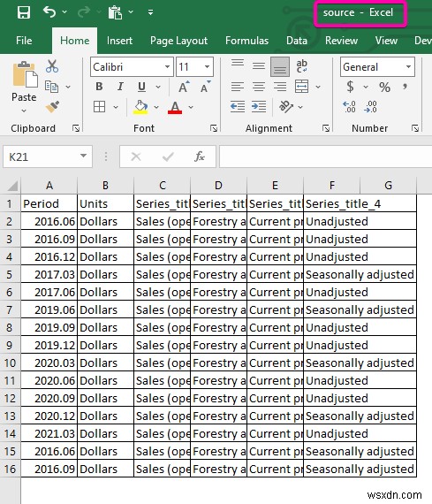The height and width of the screenshot is (504, 432).
Task: Click the Save icon in quick access toolbar
Action: pyautogui.click(x=24, y=12)
